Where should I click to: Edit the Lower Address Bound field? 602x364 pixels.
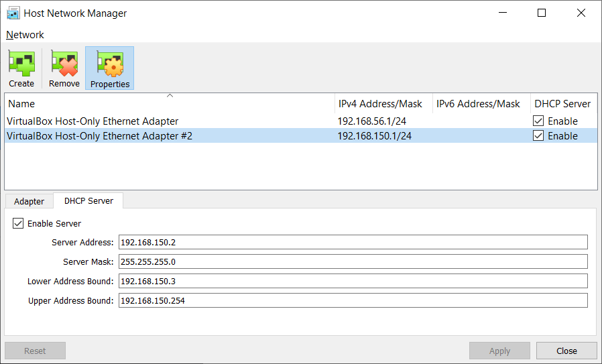353,281
